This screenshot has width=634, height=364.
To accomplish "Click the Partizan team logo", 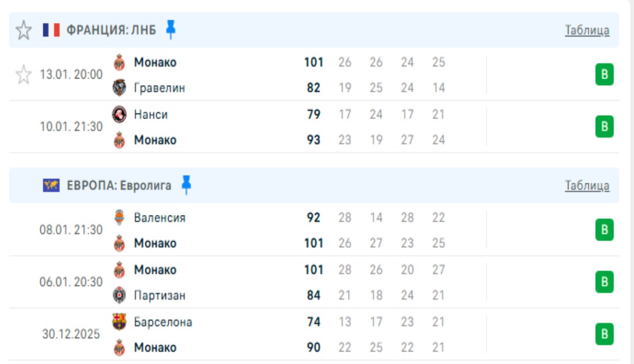I will [119, 295].
